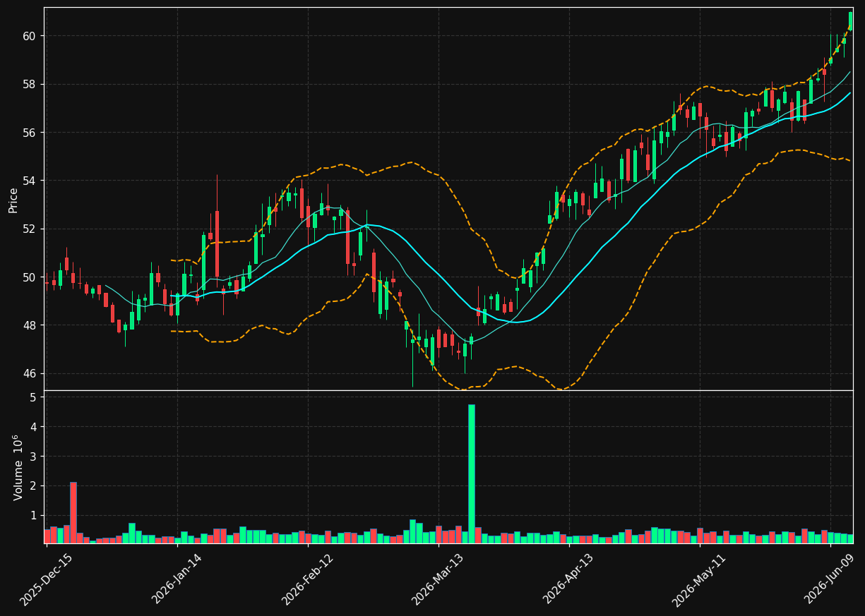Click the 2026-Apr-13 date label
This screenshot has height=616, width=865.
tap(568, 580)
